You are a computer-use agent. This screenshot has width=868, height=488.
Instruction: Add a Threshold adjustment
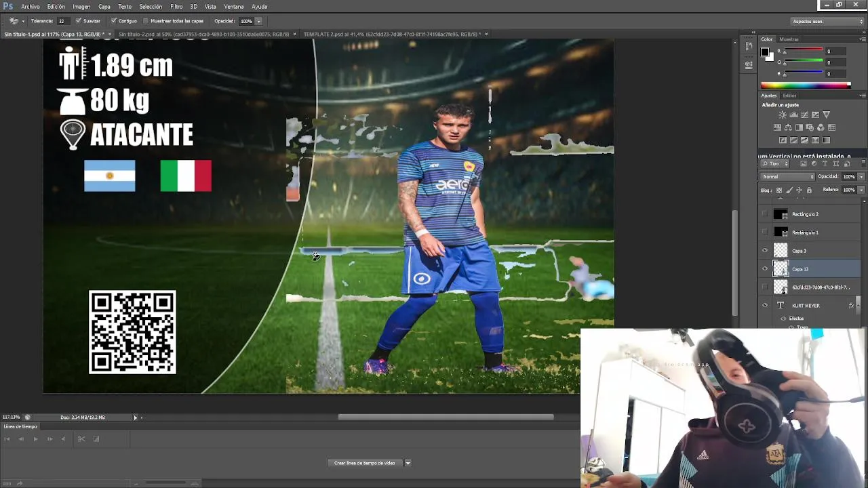click(x=804, y=140)
